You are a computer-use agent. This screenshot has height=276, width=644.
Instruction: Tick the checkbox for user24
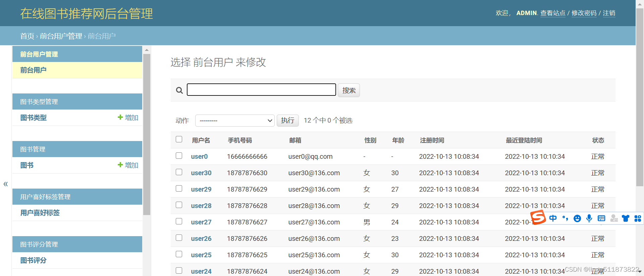179,271
